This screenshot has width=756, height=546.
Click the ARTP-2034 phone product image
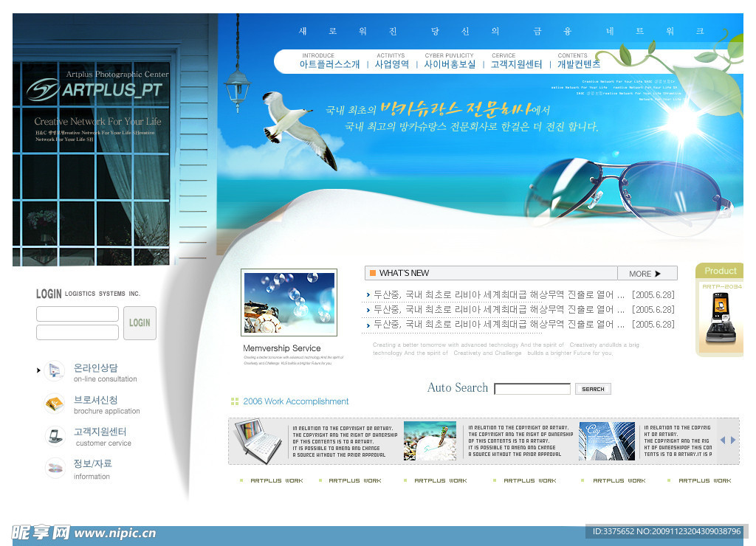[721, 319]
